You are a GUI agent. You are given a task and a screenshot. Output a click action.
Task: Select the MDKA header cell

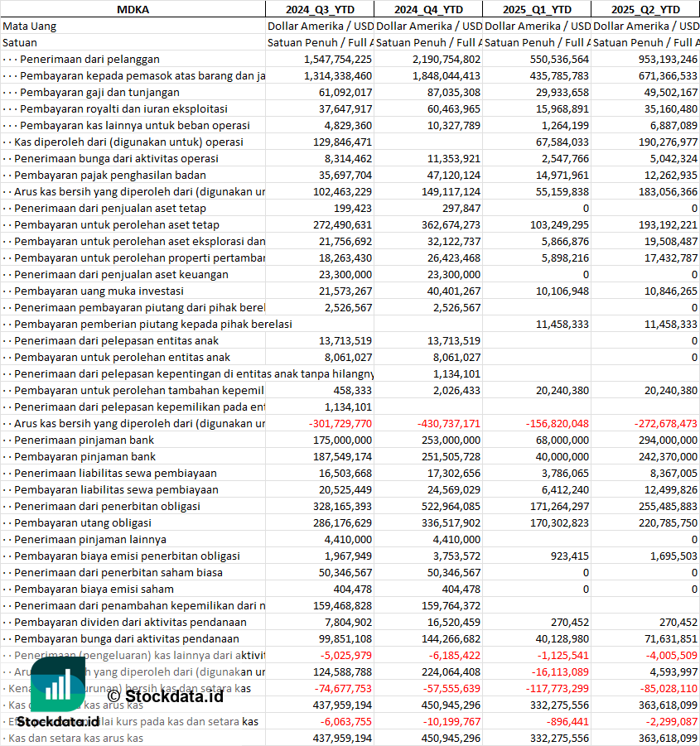[133, 9]
